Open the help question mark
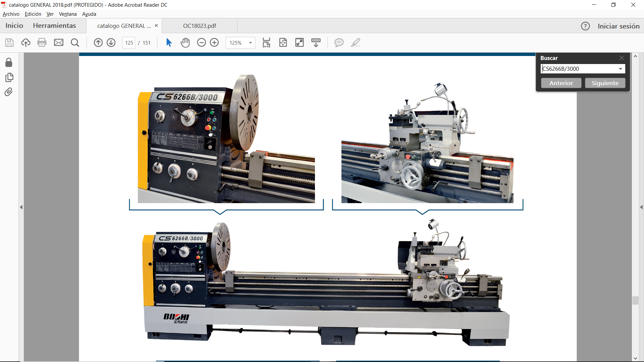Viewport: 644px width, 362px height. [x=585, y=26]
